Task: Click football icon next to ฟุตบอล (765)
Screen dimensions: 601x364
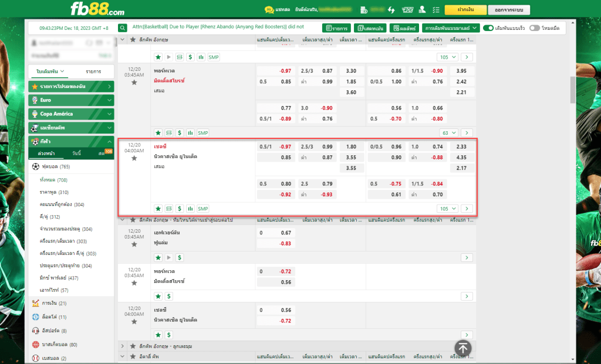Action: click(x=36, y=166)
